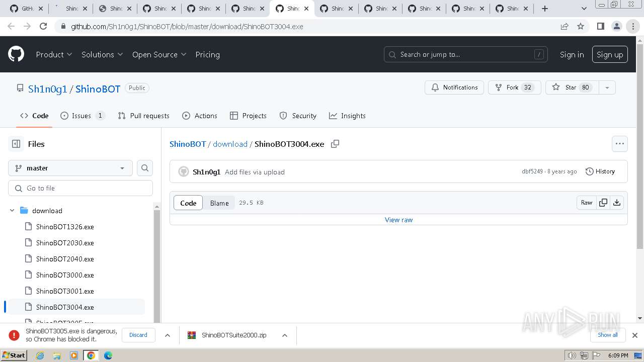The height and width of the screenshot is (362, 644).
Task: Open the Windows Start menu
Action: pyautogui.click(x=14, y=355)
